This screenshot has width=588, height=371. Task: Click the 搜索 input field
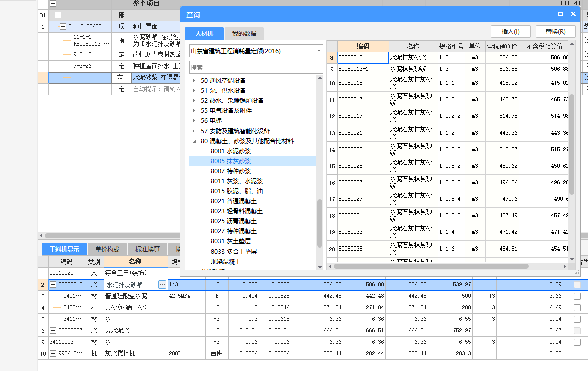point(256,67)
